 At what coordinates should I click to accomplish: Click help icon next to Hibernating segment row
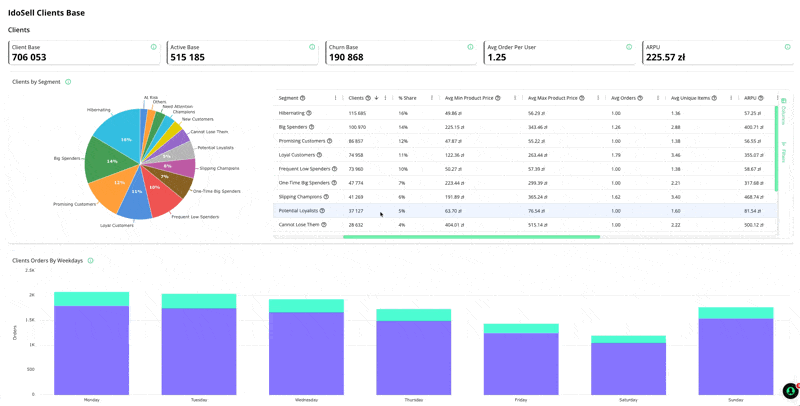pyautogui.click(x=310, y=113)
